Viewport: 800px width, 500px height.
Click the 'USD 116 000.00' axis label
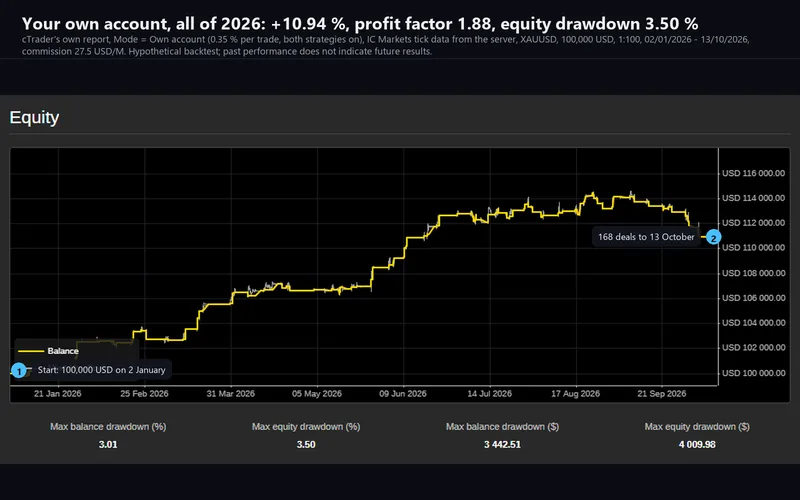pos(754,173)
